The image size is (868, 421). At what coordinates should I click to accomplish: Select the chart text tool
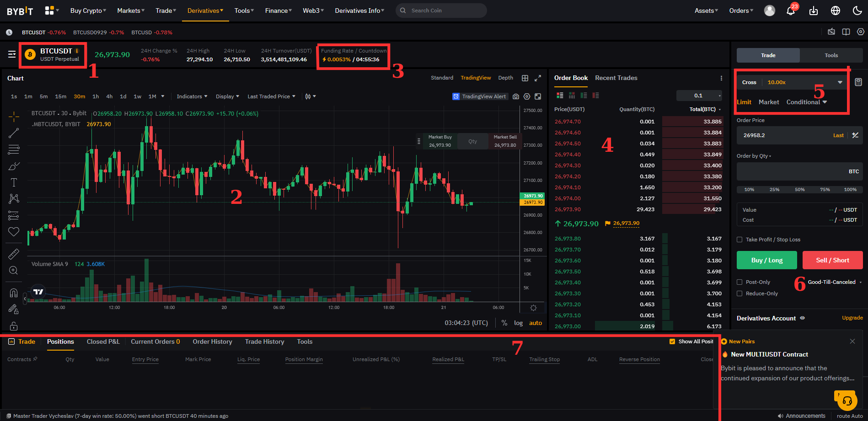14,182
